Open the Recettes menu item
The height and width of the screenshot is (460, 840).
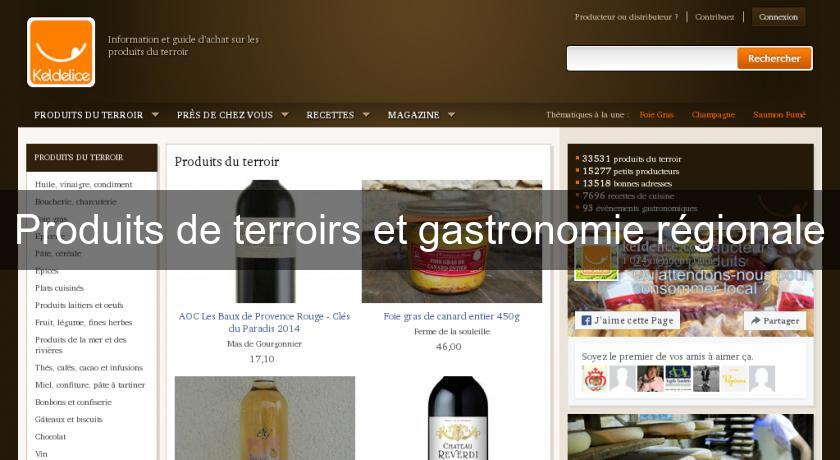point(330,115)
